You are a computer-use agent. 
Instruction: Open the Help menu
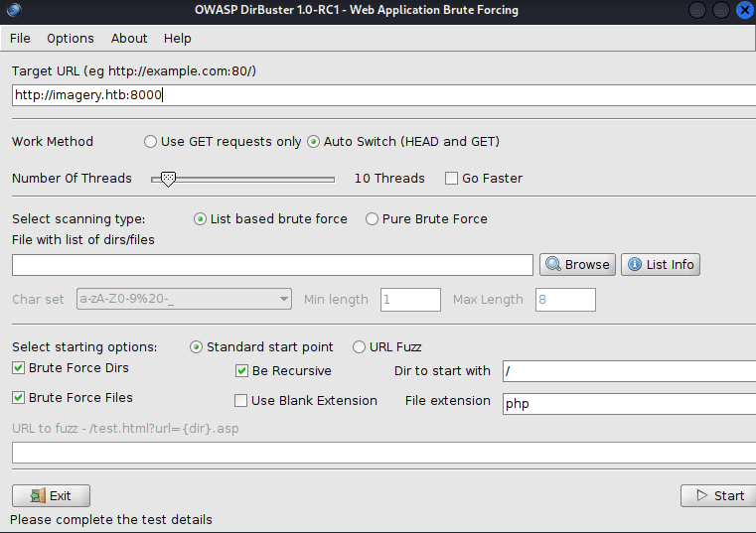click(178, 39)
